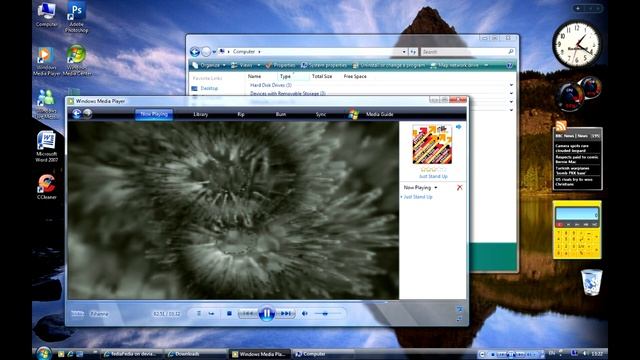This screenshot has height=360, width=640.
Task: Open the CCleaner desktop shortcut
Action: coord(47,187)
